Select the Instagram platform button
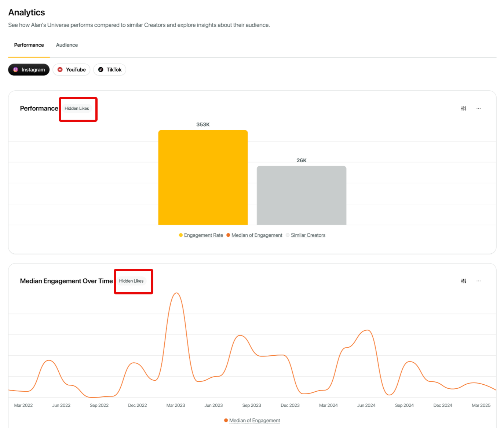 (x=29, y=70)
